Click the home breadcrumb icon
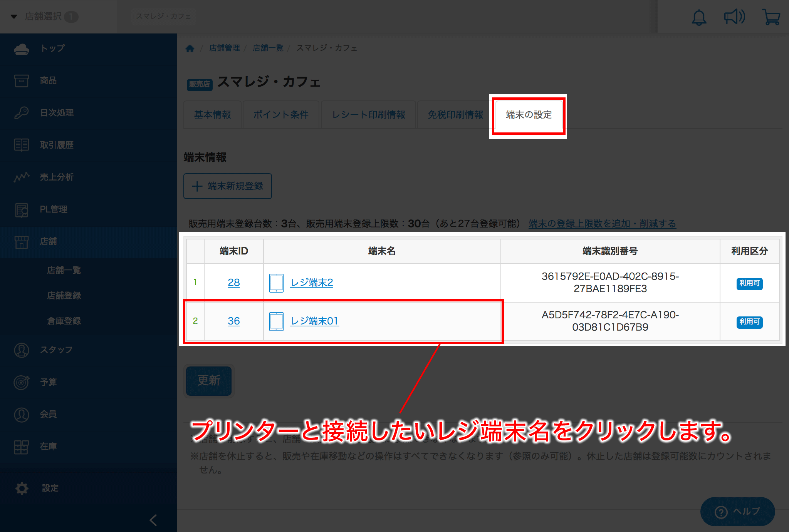The image size is (789, 532). coord(190,48)
